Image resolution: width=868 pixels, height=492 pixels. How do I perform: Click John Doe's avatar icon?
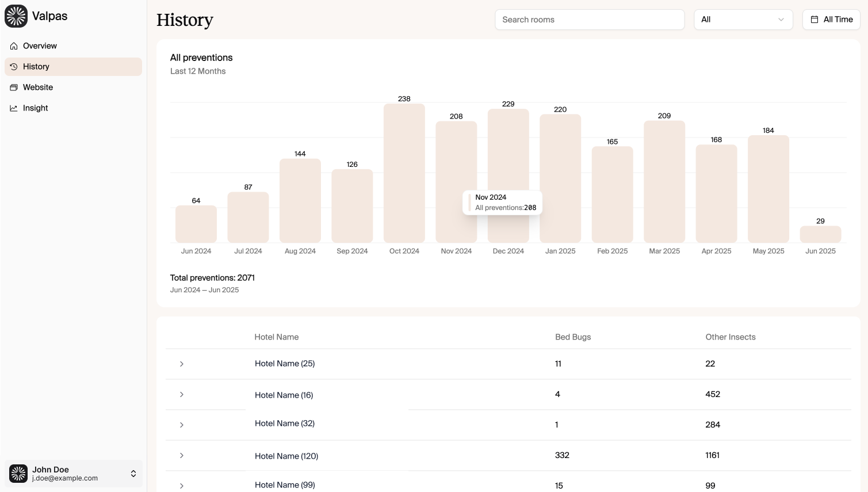click(x=18, y=474)
